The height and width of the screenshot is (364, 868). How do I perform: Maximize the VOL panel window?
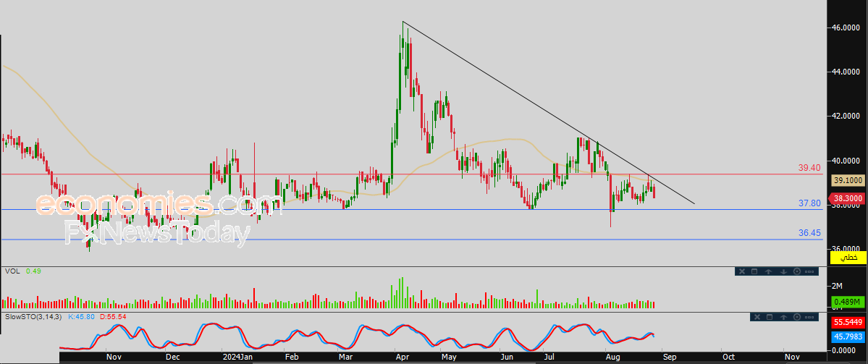click(x=754, y=271)
